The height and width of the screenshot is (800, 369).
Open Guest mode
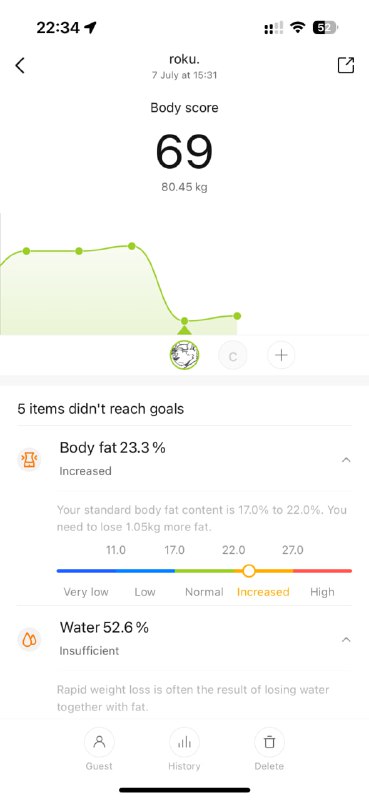pos(99,749)
